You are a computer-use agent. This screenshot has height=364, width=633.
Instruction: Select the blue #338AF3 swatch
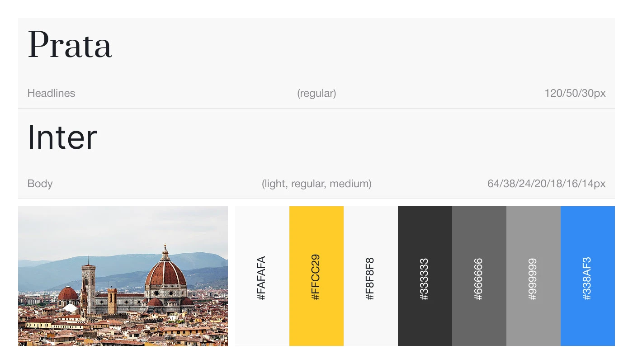[588, 276]
